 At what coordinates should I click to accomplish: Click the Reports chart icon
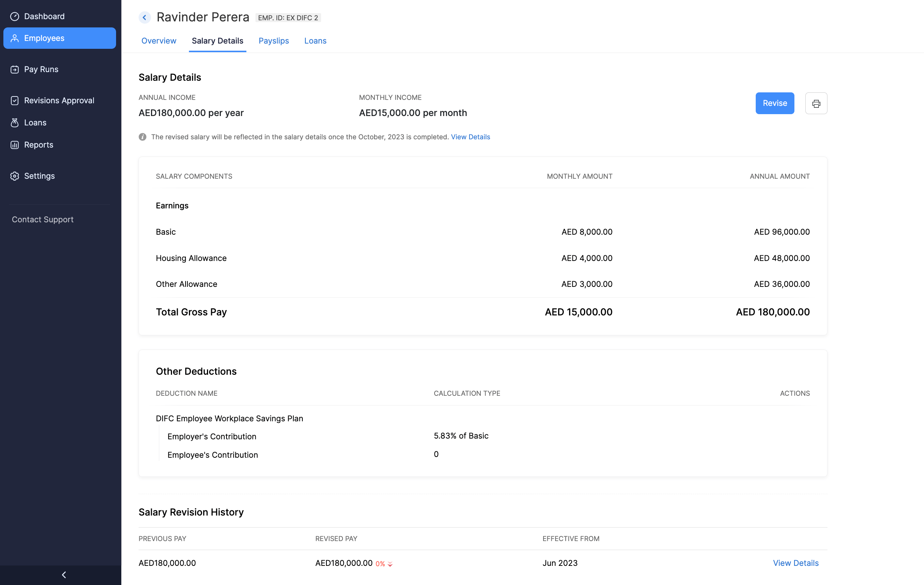[15, 145]
